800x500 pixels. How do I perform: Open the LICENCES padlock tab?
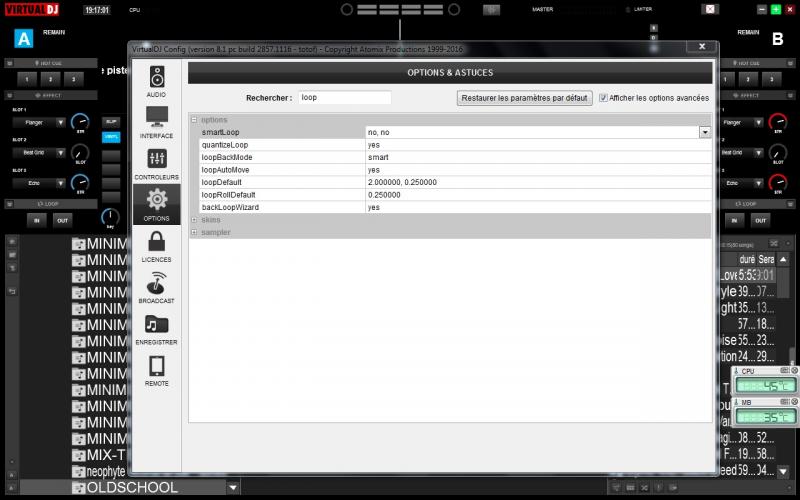click(x=157, y=246)
